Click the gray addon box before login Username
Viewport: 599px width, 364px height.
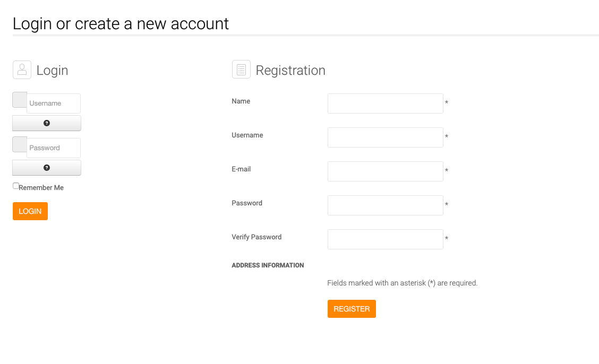[19, 100]
